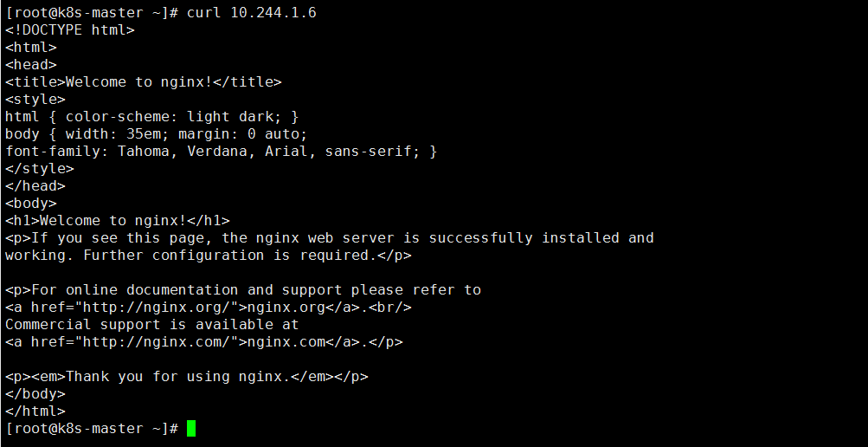Click the "working. Further configuration is required." line
This screenshot has width=868, height=447.
pyautogui.click(x=208, y=255)
